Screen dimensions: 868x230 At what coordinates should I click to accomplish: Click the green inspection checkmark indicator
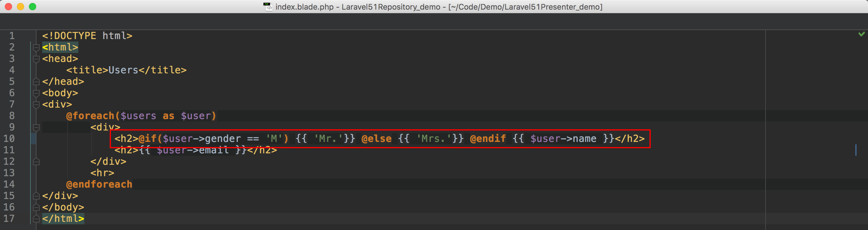click(861, 34)
